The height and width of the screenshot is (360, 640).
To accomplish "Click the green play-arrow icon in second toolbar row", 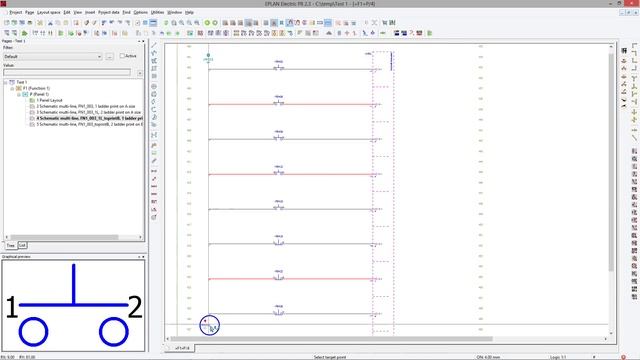I will pos(24,33).
